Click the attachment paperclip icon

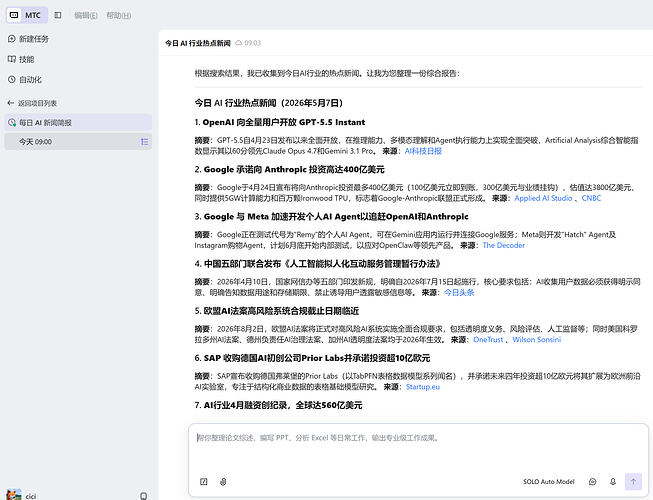pyautogui.click(x=223, y=482)
